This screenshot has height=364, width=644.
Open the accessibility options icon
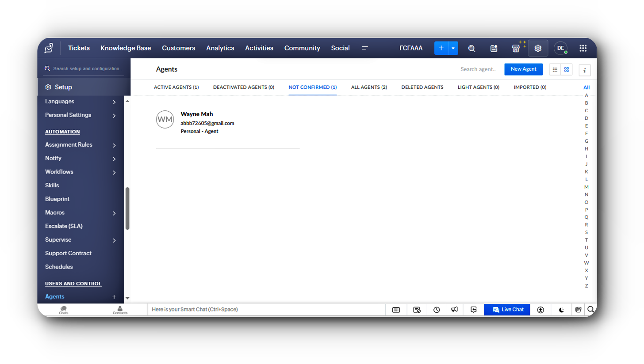pos(540,310)
